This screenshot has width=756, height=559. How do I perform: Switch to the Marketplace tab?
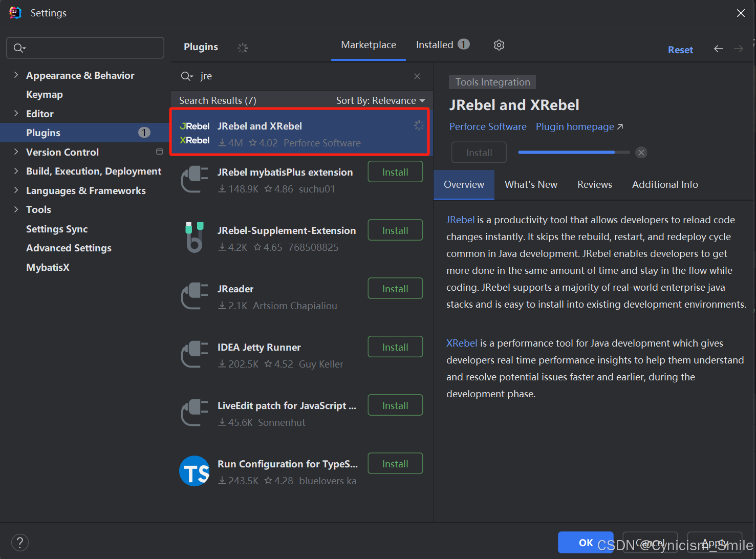point(369,45)
